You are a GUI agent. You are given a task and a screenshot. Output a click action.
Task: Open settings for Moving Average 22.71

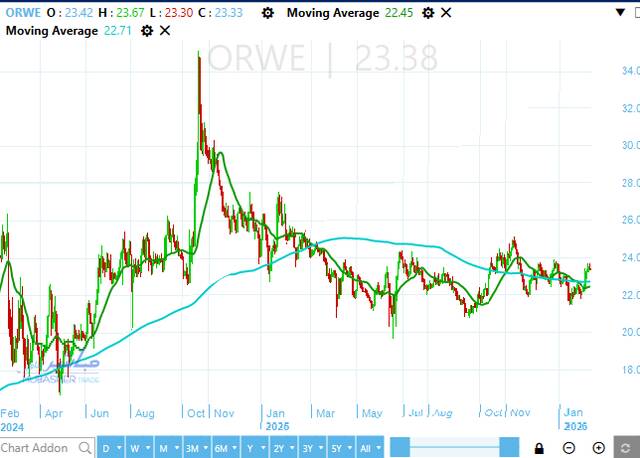point(147,31)
